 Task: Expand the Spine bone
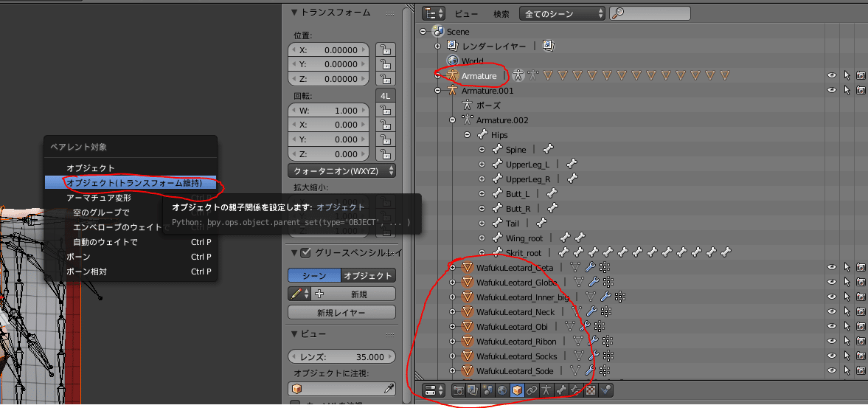pos(482,150)
